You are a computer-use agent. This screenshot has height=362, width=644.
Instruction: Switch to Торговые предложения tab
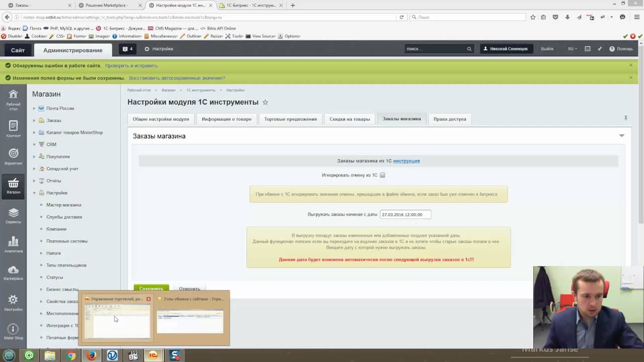(x=290, y=119)
